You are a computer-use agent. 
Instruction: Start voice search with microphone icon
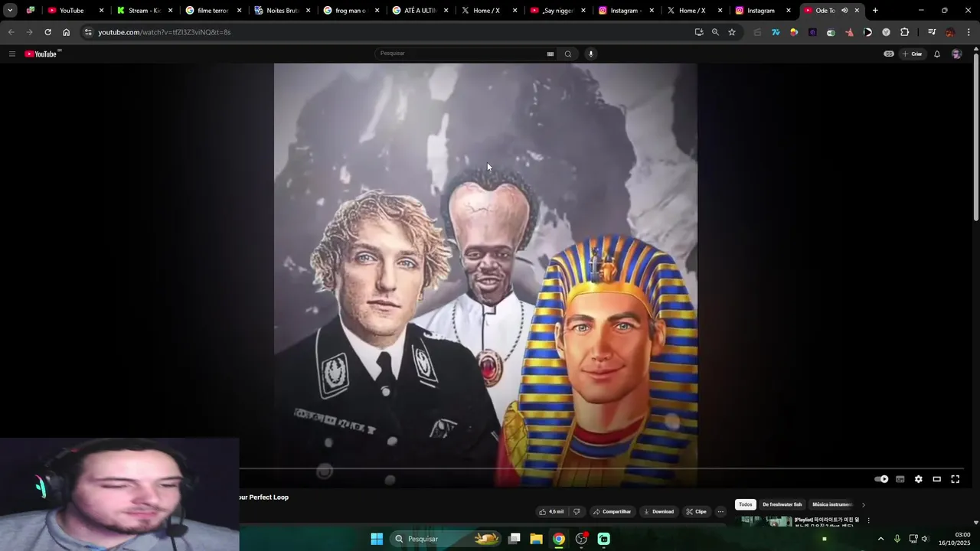(x=590, y=54)
